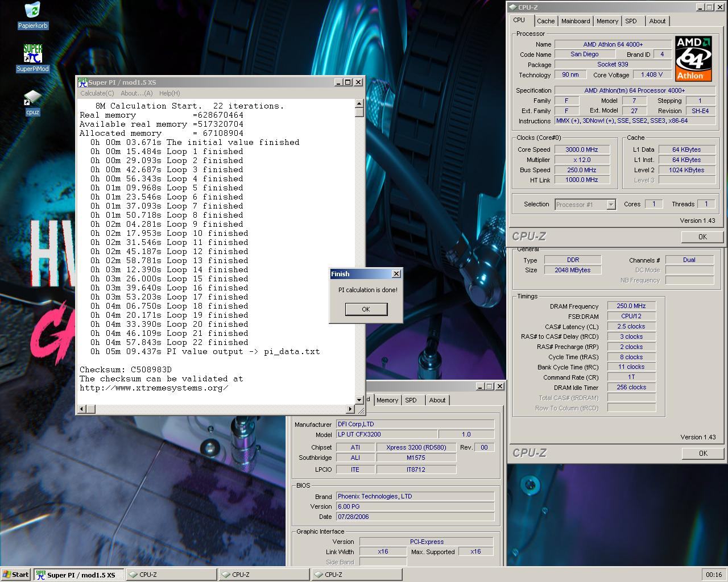Confirm OK in the Finish dialog
Screen dimensions: 728x582
pyautogui.click(x=366, y=309)
